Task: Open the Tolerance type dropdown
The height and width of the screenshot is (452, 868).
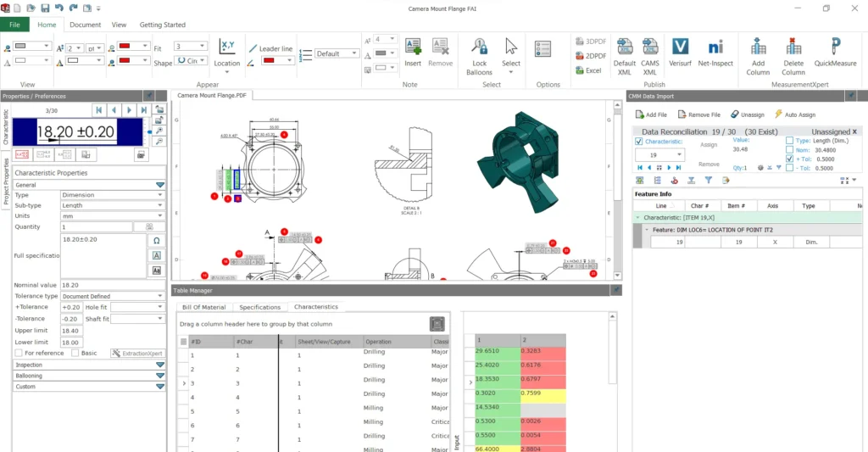Action: [x=112, y=296]
